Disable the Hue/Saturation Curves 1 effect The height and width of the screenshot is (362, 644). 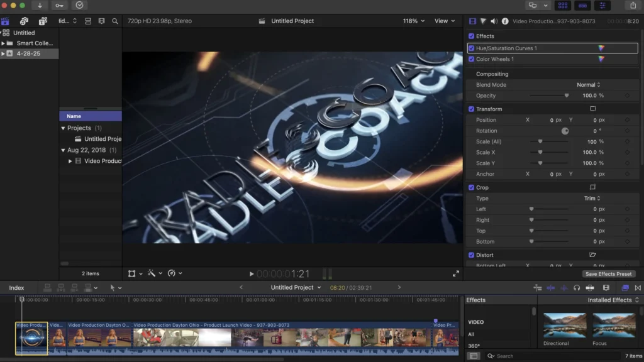(472, 48)
